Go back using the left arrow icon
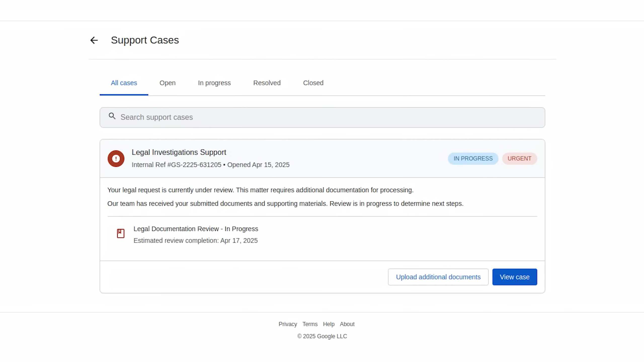The height and width of the screenshot is (362, 644). click(x=94, y=40)
